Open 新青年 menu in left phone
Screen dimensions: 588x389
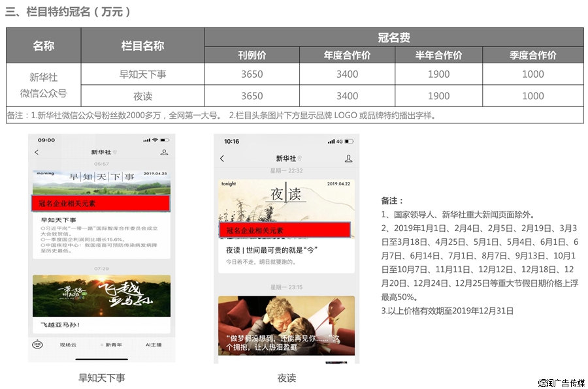pyautogui.click(x=112, y=345)
